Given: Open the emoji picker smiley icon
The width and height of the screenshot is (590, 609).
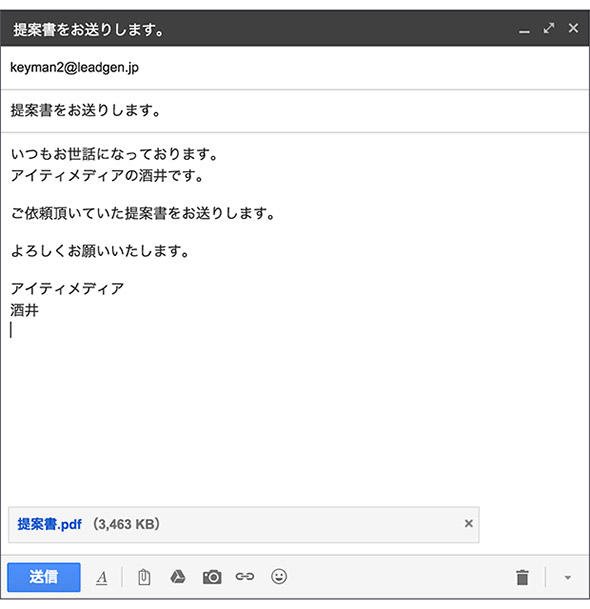Looking at the screenshot, I should [x=279, y=576].
